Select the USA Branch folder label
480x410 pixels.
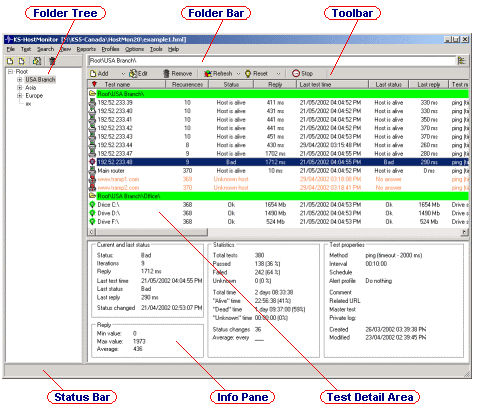pos(40,79)
